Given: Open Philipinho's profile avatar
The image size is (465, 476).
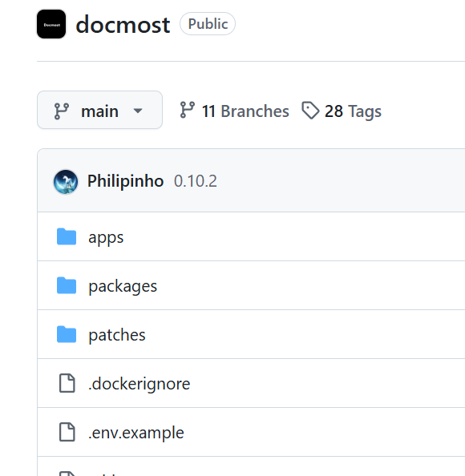Looking at the screenshot, I should (66, 182).
